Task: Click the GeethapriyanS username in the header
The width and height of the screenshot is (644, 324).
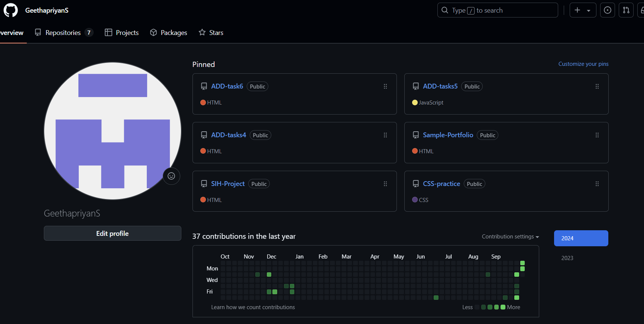Action: 47,10
